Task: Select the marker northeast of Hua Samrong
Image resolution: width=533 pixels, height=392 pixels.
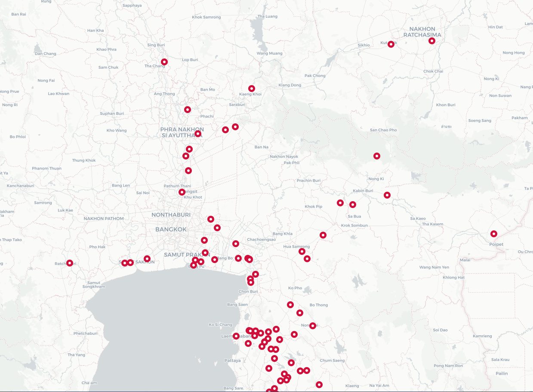Action: tap(323, 235)
